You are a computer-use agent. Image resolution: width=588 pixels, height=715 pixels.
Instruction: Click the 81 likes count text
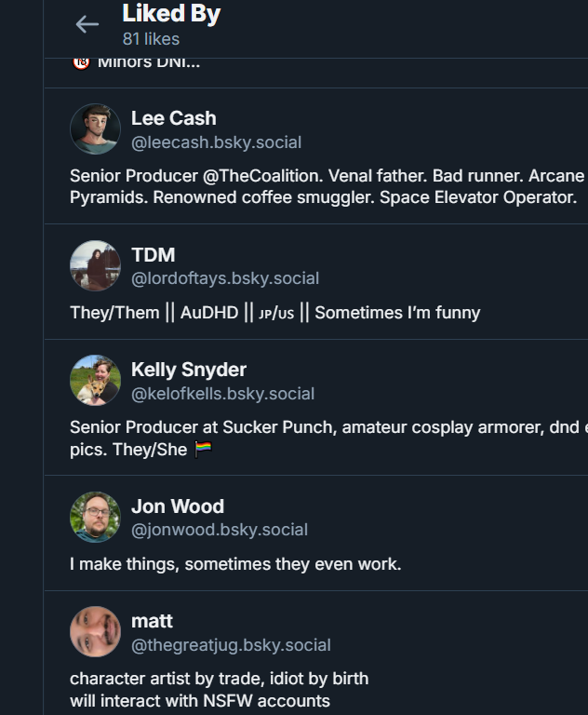(x=151, y=39)
